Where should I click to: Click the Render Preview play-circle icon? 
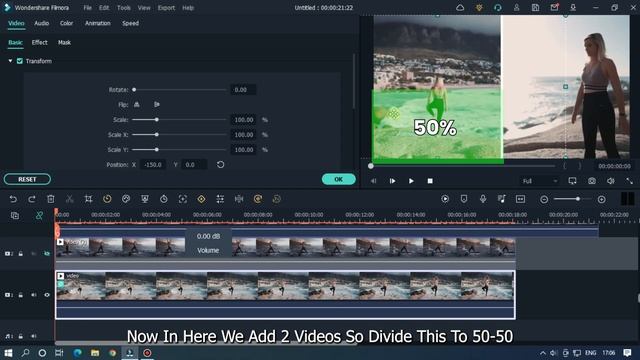[445, 199]
